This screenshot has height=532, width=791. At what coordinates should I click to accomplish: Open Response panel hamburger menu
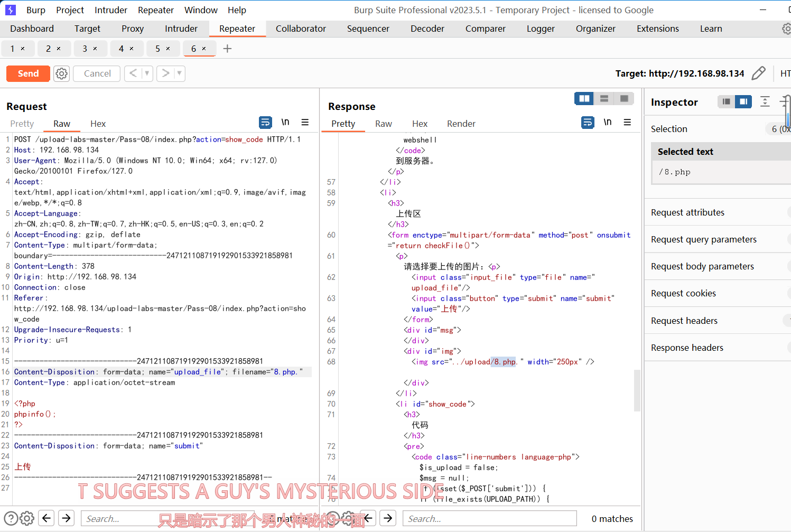(627, 123)
